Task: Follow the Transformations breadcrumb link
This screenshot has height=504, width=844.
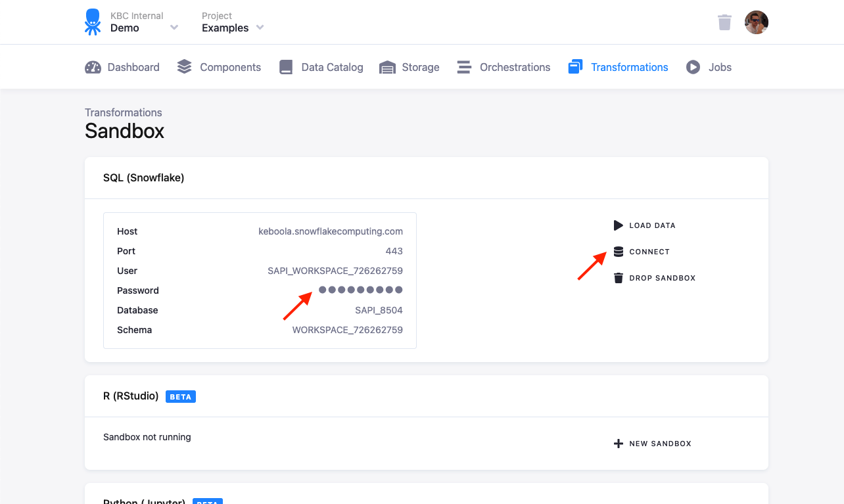Action: pos(124,112)
